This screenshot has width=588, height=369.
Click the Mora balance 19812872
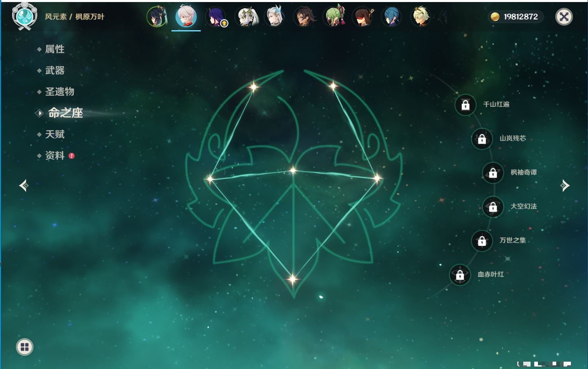pos(520,17)
